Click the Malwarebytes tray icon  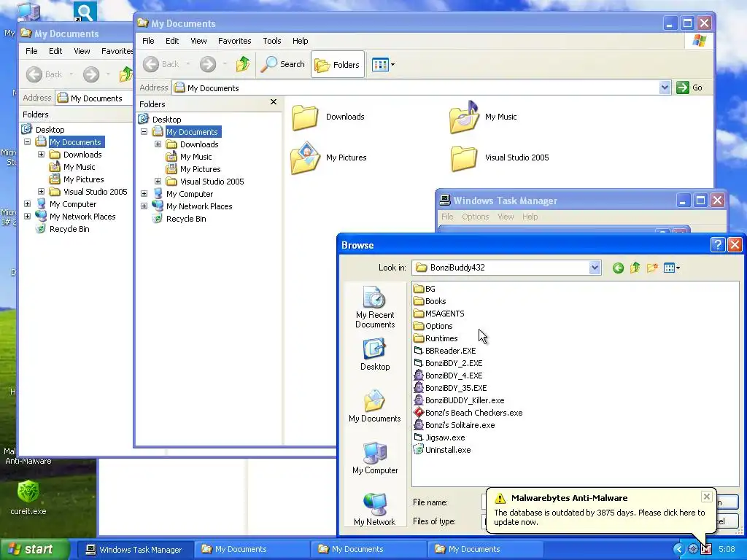(706, 550)
